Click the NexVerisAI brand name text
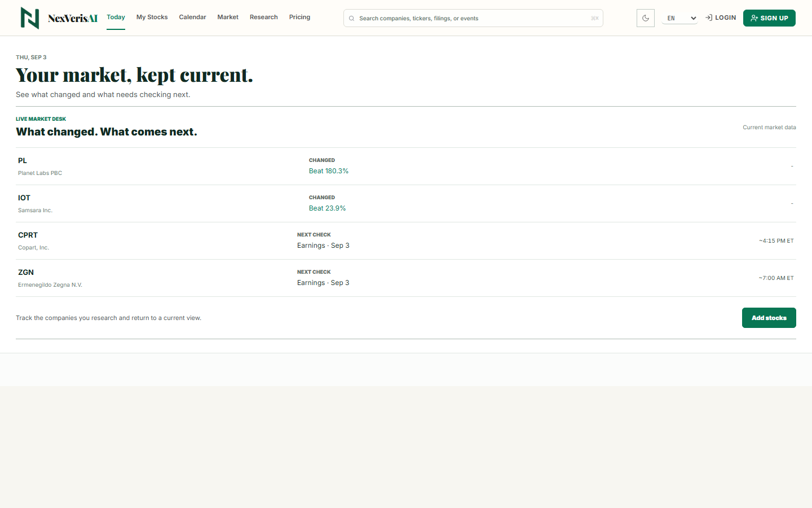This screenshot has width=812, height=508. coord(73,18)
